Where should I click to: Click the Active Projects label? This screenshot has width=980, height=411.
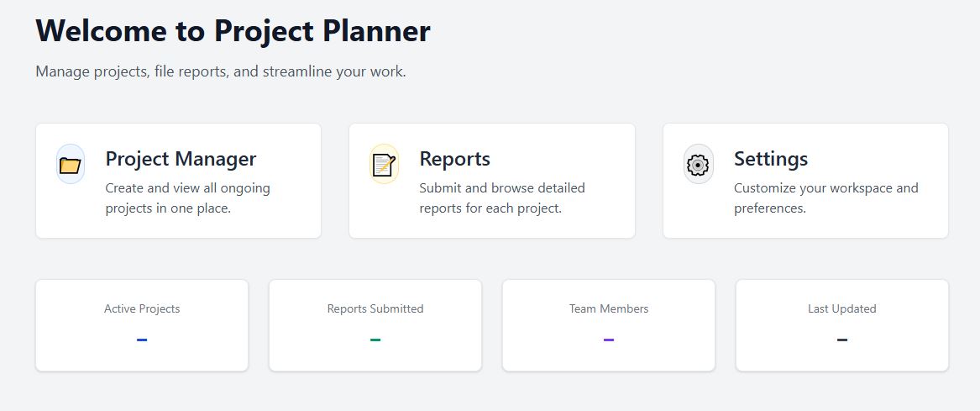click(142, 308)
